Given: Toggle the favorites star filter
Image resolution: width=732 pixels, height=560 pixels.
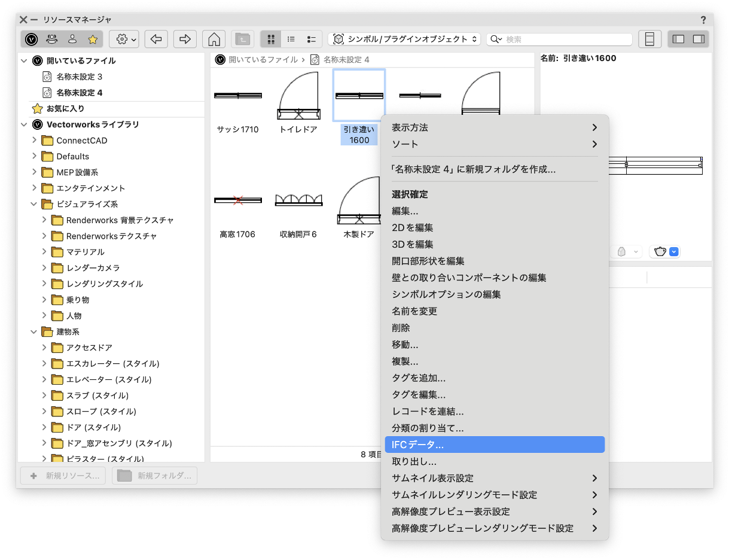Looking at the screenshot, I should point(93,39).
